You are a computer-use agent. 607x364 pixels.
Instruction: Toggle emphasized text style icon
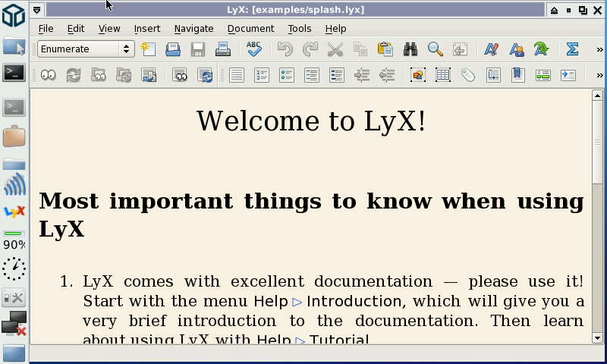[491, 49]
